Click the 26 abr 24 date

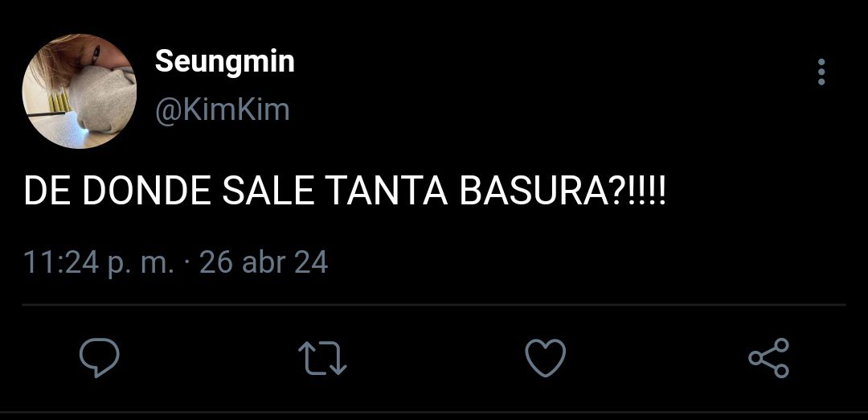264,262
